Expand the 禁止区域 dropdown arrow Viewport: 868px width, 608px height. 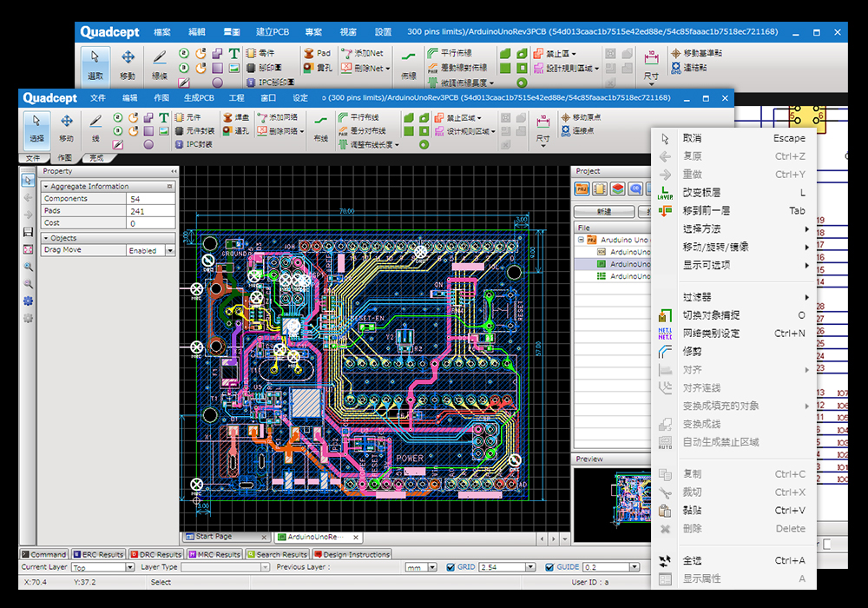(479, 118)
